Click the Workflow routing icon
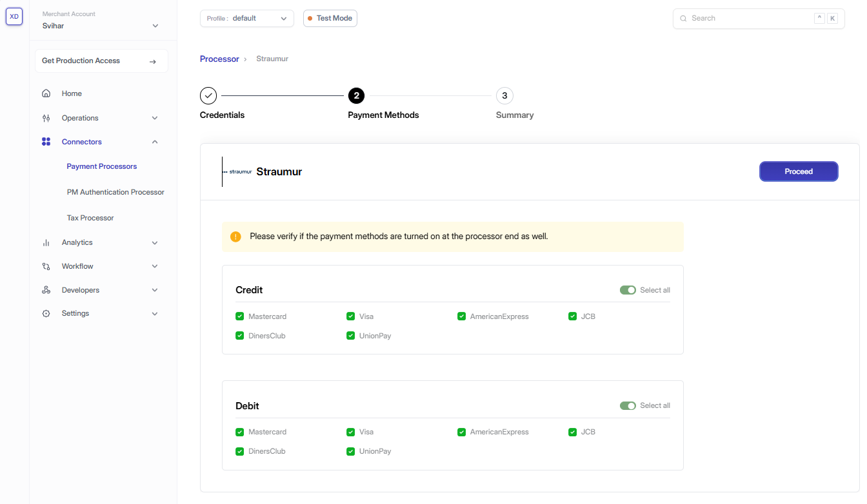Image resolution: width=867 pixels, height=504 pixels. [x=46, y=266]
